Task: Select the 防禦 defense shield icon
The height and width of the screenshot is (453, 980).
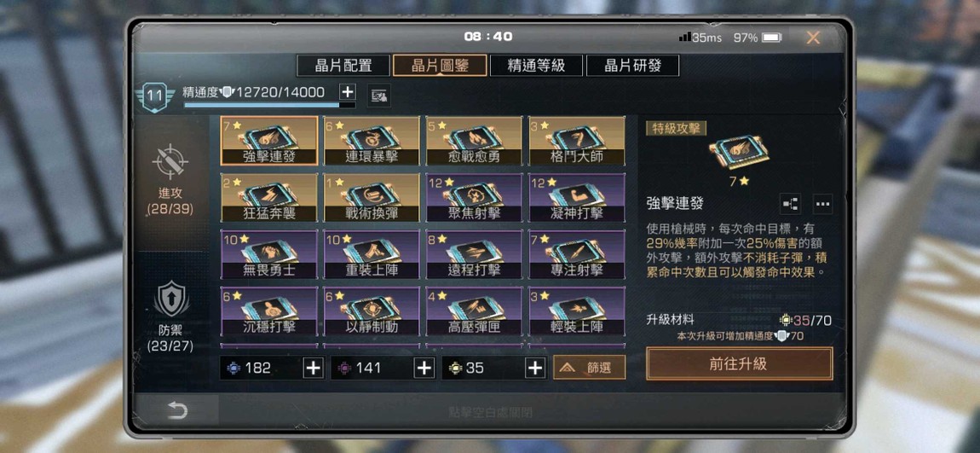Action: (x=170, y=299)
